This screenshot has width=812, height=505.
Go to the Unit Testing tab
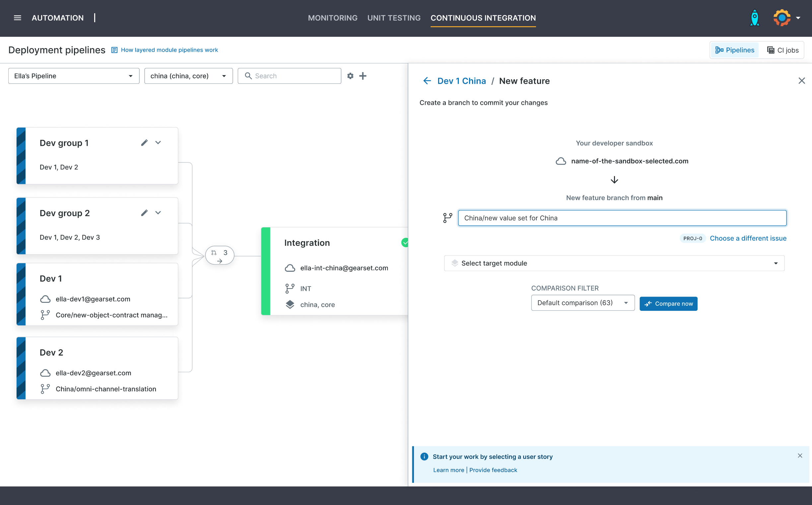pyautogui.click(x=394, y=18)
